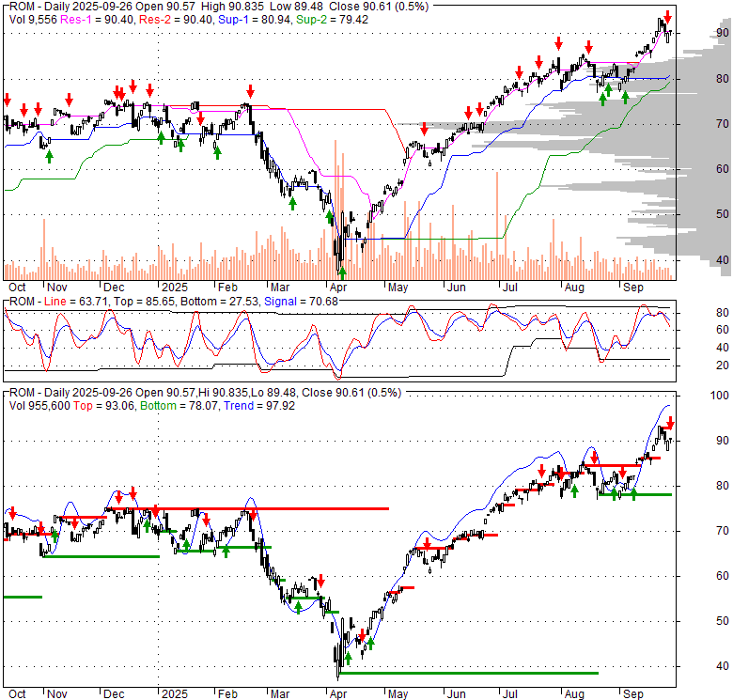Click the 'Oct' label on top chart axis

pos(17,288)
